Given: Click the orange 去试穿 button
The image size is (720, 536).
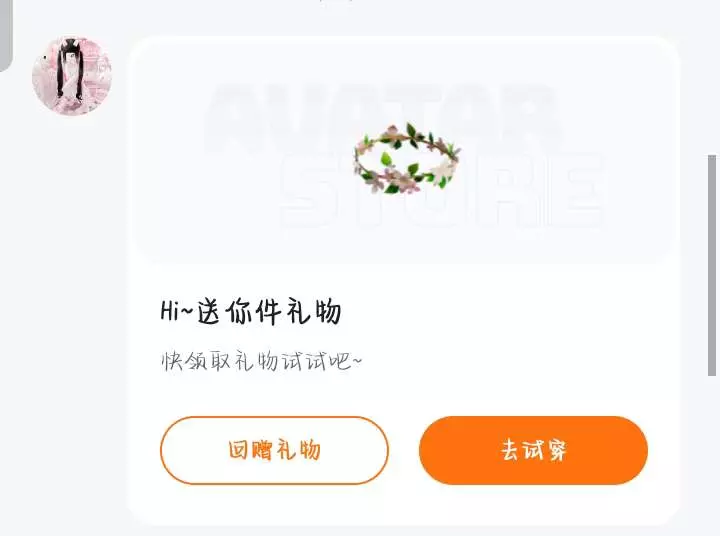Looking at the screenshot, I should [x=533, y=450].
